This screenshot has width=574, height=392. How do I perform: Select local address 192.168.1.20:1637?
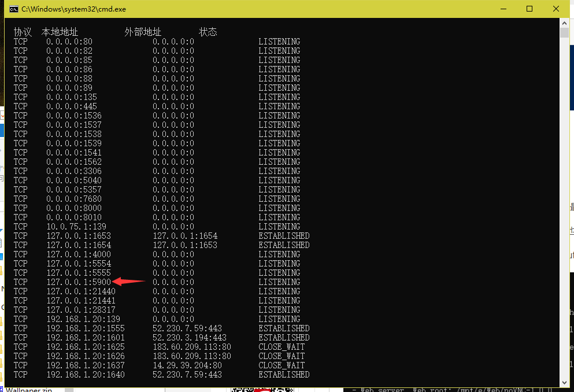tap(86, 365)
